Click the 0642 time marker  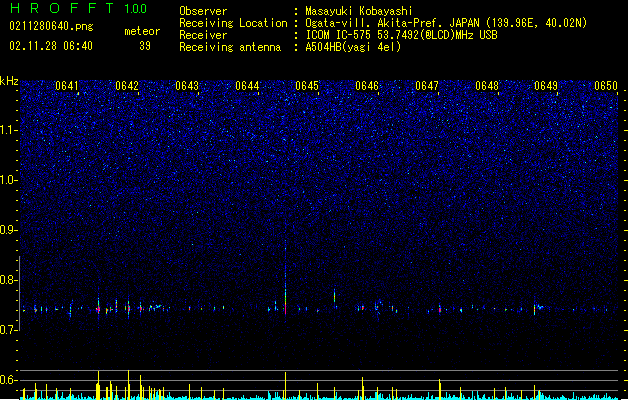click(x=127, y=86)
